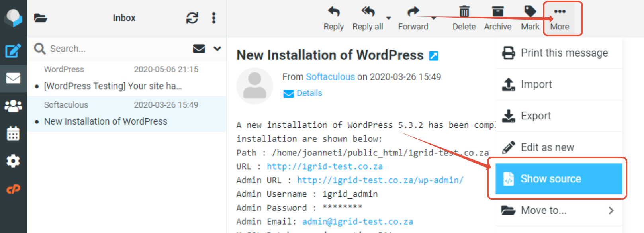This screenshot has width=644, height=233.
Task: Click admin@1grid-test.co.za email link
Action: 358,221
